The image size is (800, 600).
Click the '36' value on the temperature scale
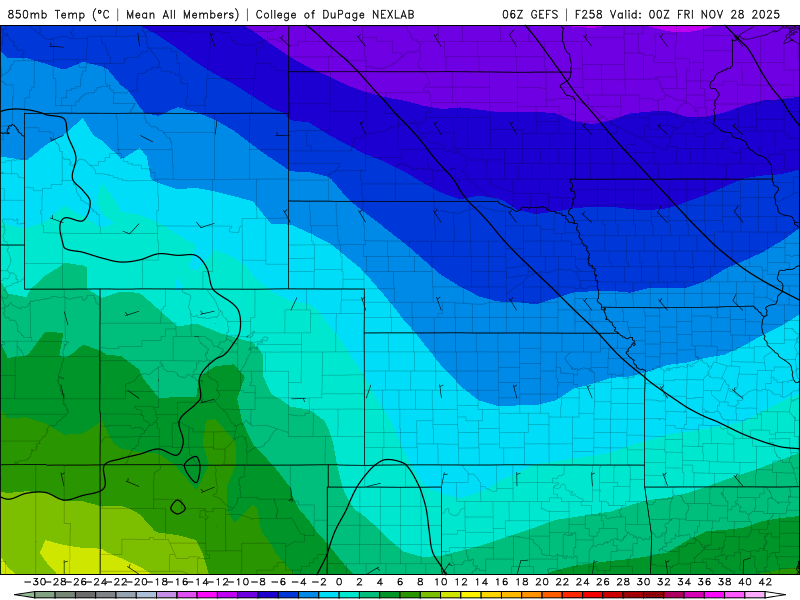704,582
